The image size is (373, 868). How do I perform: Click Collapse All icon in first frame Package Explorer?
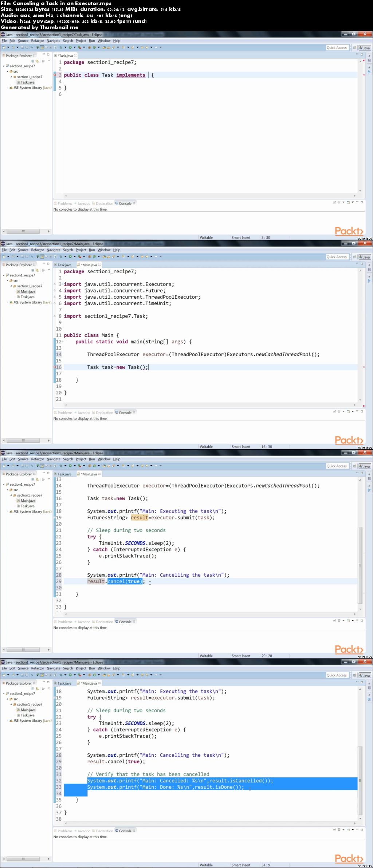tap(33, 61)
